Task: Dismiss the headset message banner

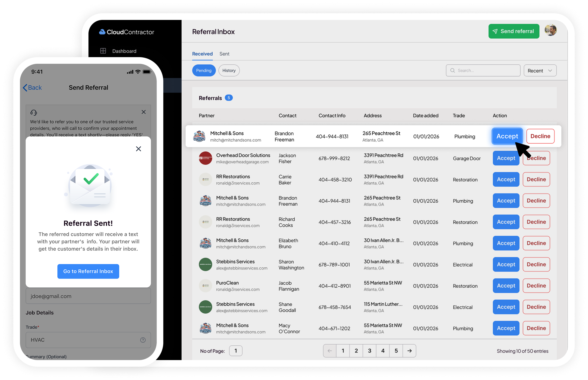Action: tap(143, 112)
